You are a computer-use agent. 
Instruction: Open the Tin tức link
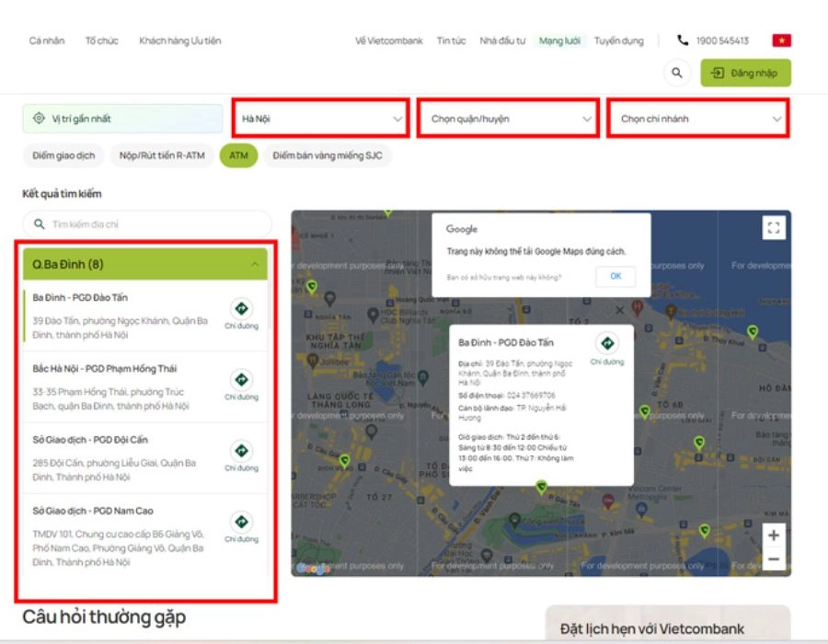coord(451,40)
